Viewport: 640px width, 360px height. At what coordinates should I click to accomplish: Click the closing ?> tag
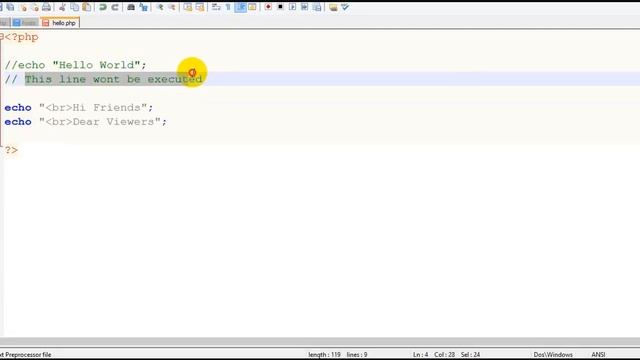(x=11, y=150)
